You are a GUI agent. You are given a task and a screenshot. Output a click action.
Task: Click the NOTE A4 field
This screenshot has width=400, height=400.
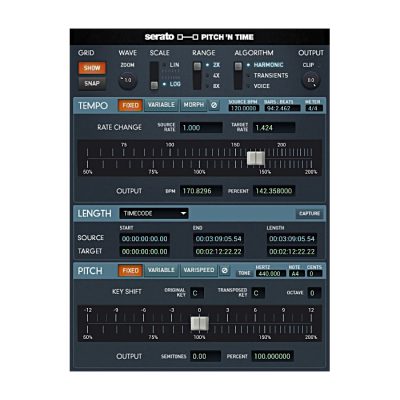click(x=296, y=274)
